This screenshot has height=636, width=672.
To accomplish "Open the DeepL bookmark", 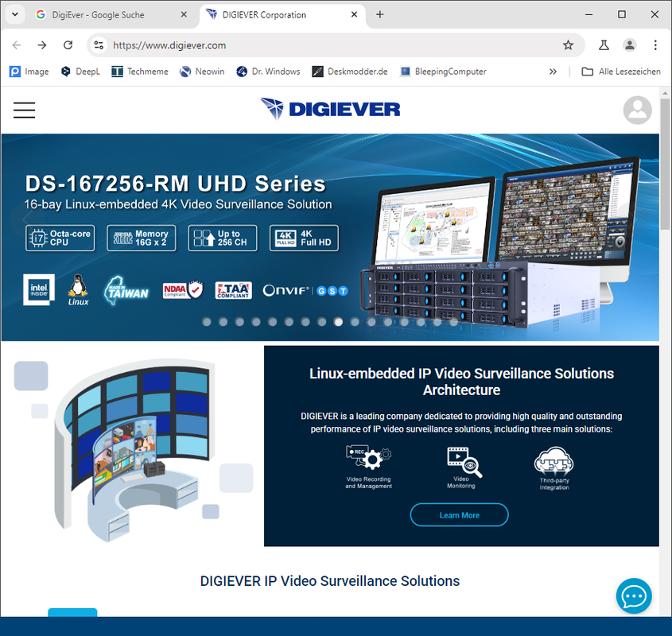I will (x=80, y=72).
